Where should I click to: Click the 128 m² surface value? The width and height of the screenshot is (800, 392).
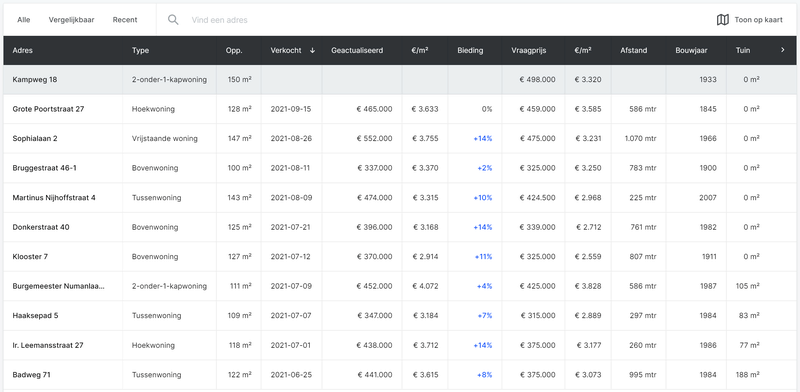tap(240, 109)
